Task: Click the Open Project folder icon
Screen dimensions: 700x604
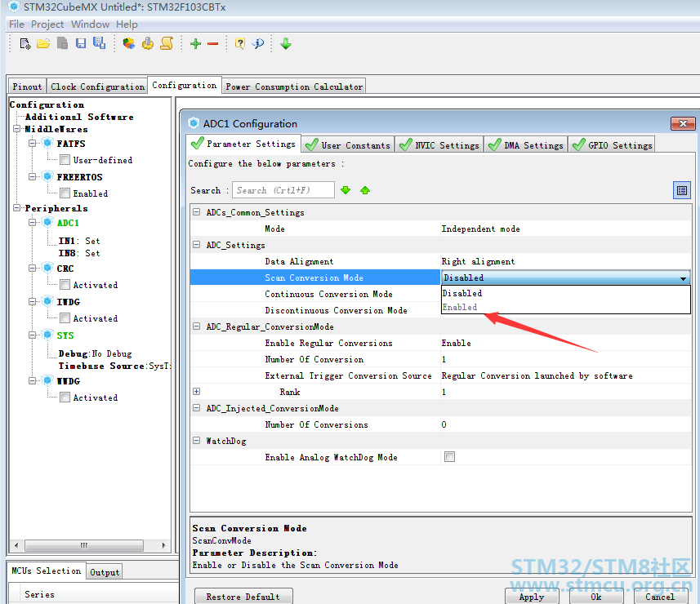Action: [43, 43]
